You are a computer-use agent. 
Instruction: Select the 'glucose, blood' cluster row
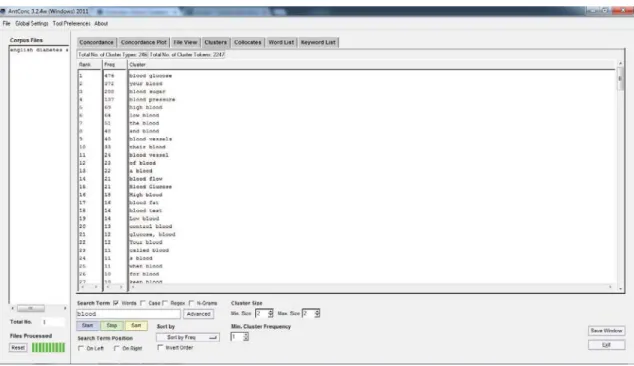152,235
